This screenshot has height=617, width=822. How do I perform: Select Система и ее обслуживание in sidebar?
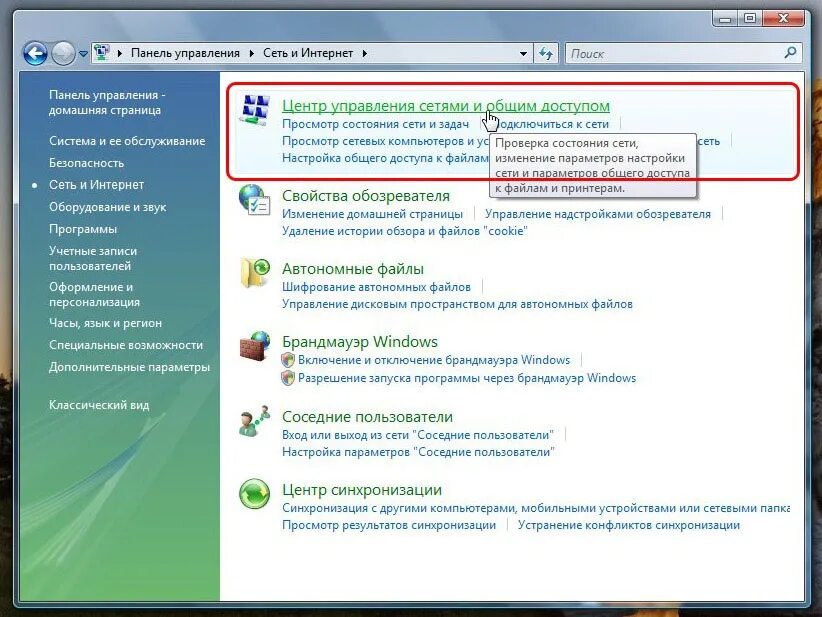127,141
